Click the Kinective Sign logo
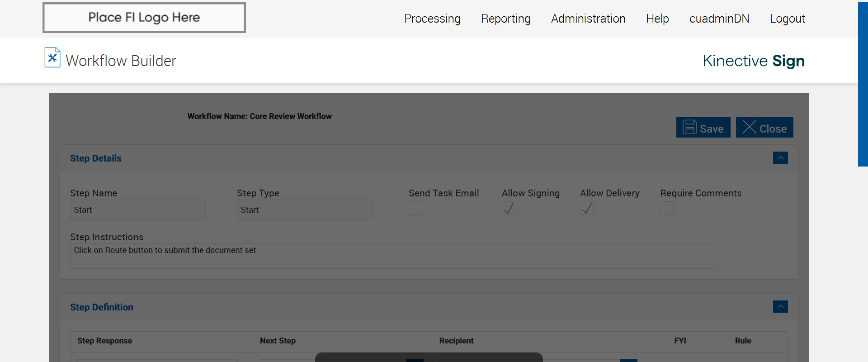 753,61
